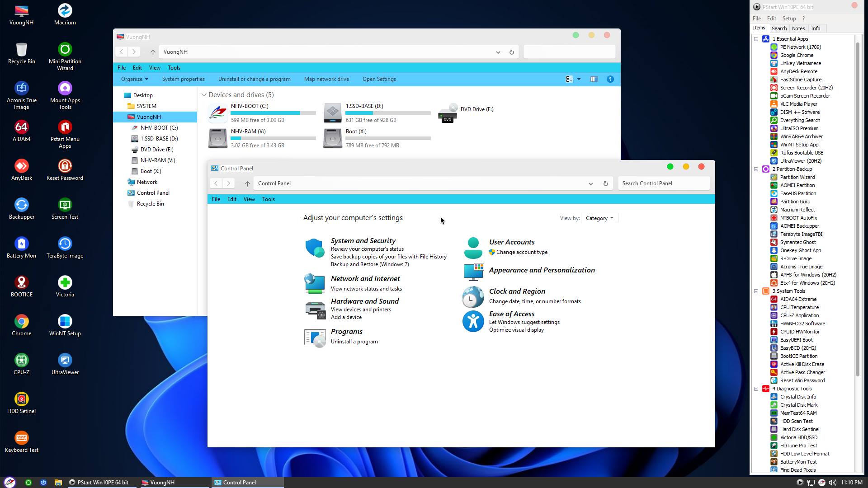Launch Battery Mon desktop icon
Screen dimensions: 868x488
coord(21,248)
